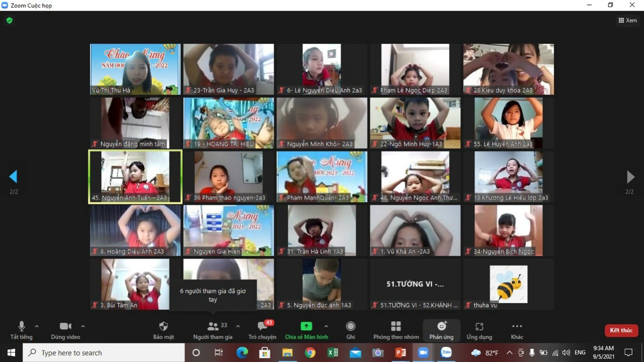
Task: Open Phòng theo nhóm breakout rooms
Action: 396,327
